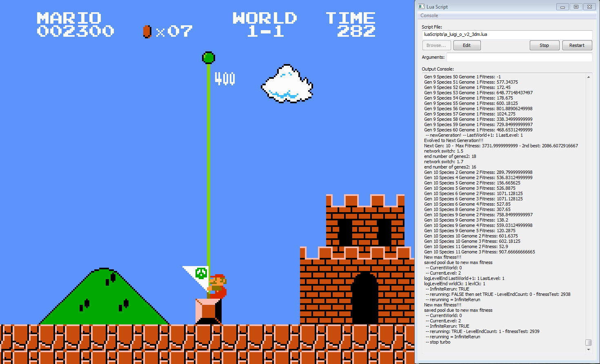Click into the Arguments text field

519,57
